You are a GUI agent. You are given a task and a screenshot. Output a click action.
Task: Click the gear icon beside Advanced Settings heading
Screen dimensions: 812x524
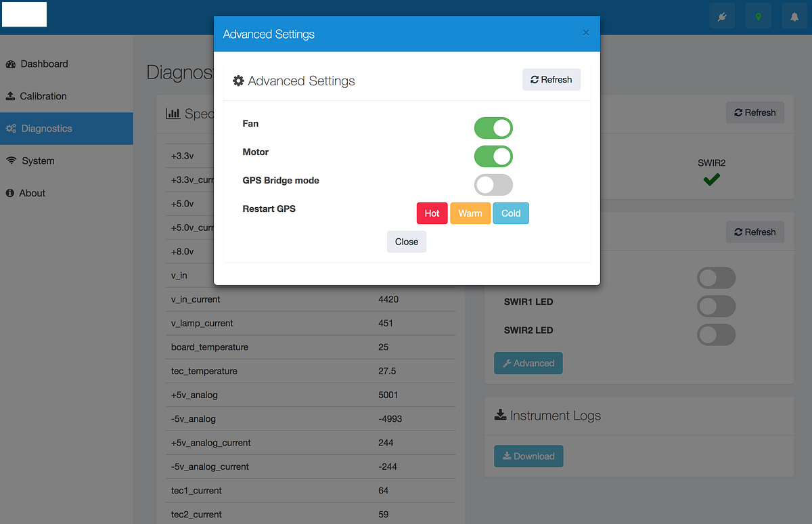238,81
